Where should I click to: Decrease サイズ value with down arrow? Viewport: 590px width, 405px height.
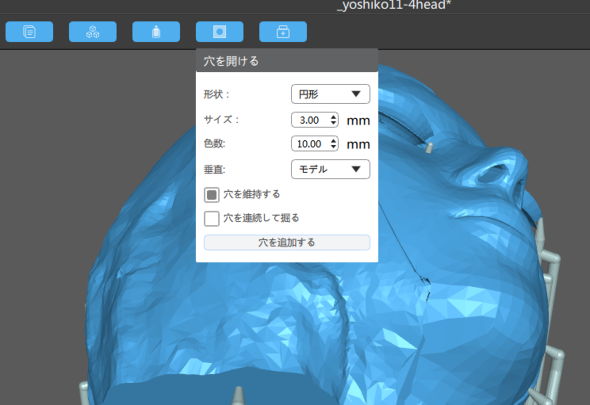[333, 123]
